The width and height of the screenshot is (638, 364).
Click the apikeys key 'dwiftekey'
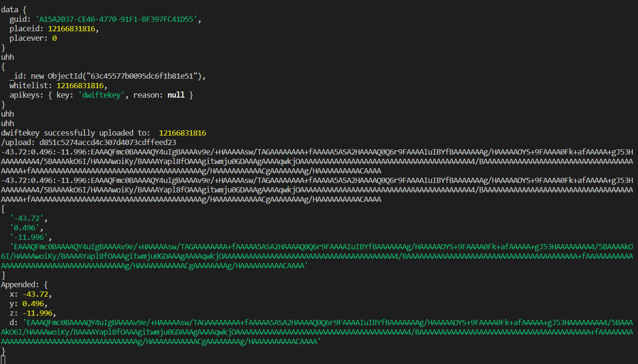coord(101,95)
